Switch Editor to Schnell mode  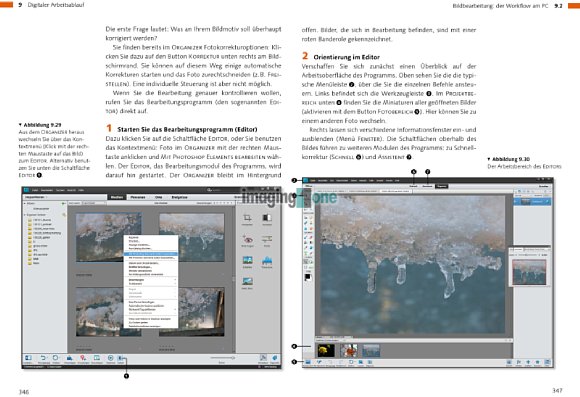(414, 186)
